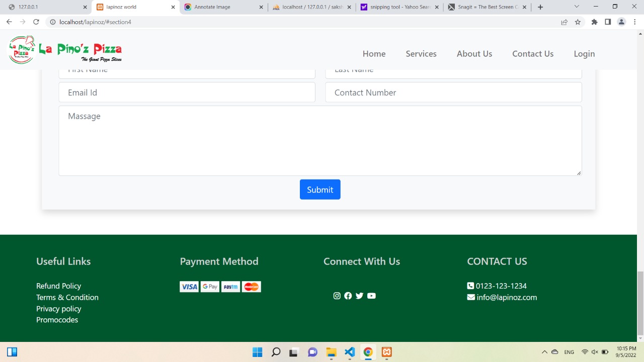Screen dimensions: 644x362
Task: Click the 0123-123-1234 phone number
Action: tap(501, 286)
